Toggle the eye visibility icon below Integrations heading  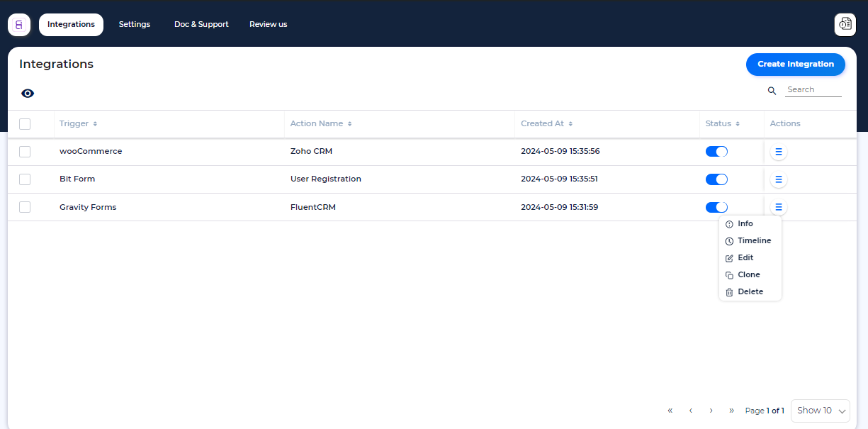tap(27, 93)
